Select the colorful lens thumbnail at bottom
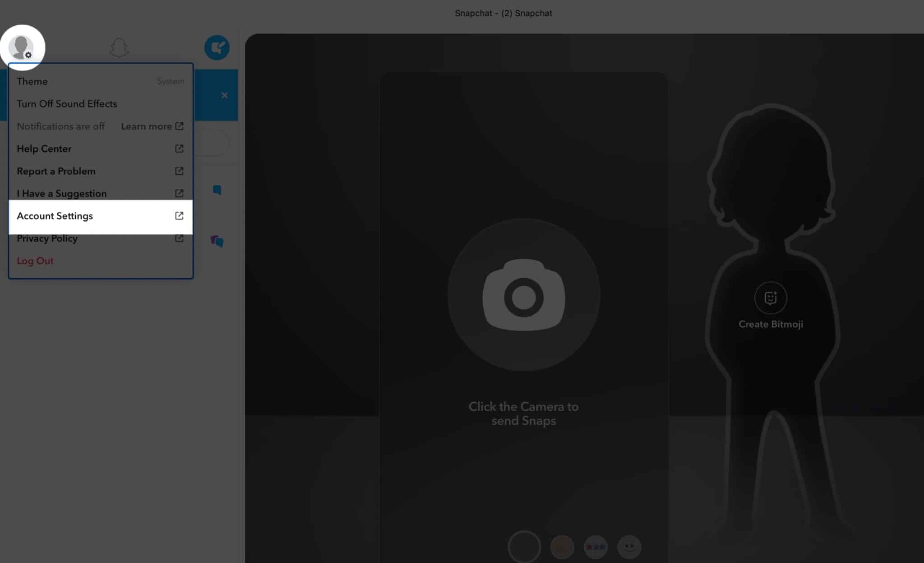The height and width of the screenshot is (563, 924). coord(595,547)
